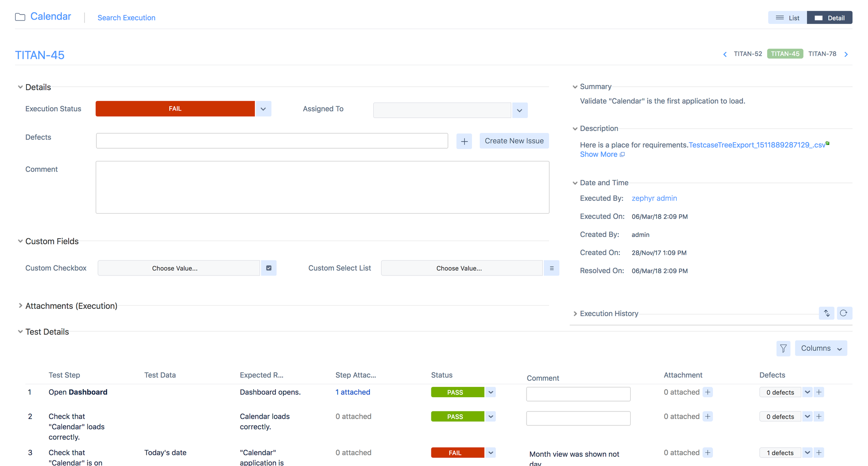Switch to List view

pyautogui.click(x=787, y=18)
